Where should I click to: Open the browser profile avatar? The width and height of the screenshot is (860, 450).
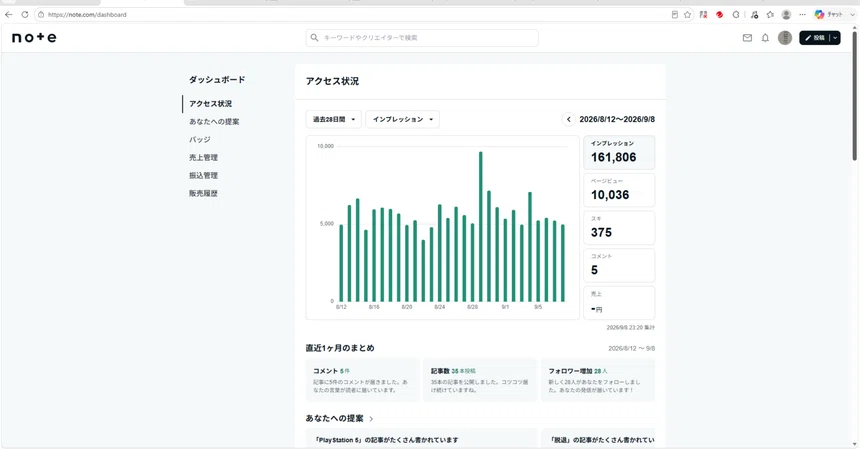tap(787, 15)
